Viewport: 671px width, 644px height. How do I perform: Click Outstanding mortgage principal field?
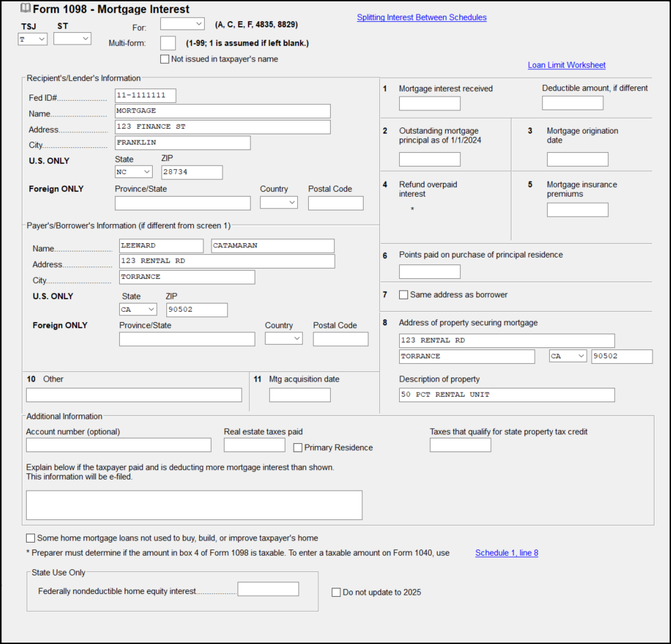430,159
